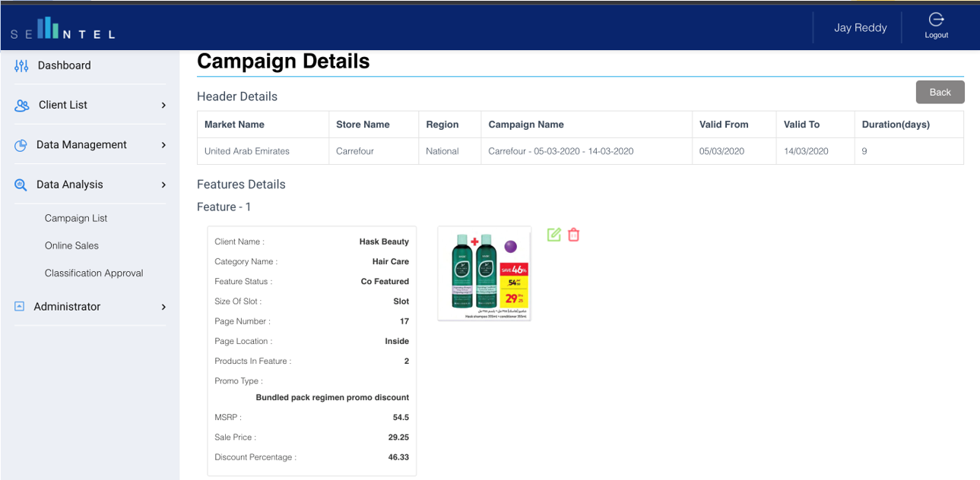Click the Jay Reddy user name
This screenshot has height=480, width=980.
click(860, 27)
